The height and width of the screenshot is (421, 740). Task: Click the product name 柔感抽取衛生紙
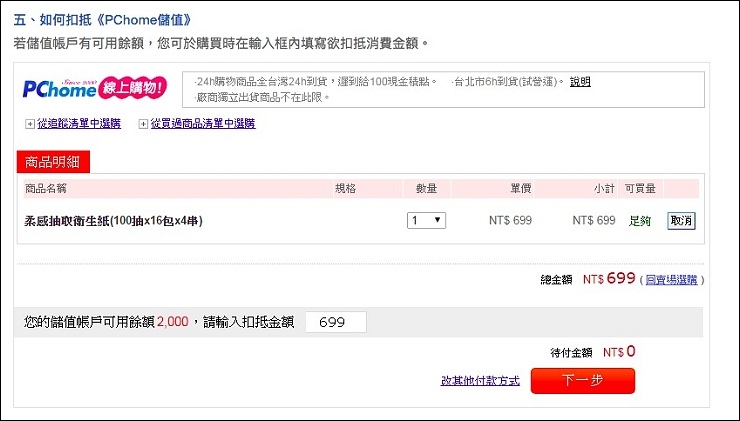pyautogui.click(x=120, y=220)
